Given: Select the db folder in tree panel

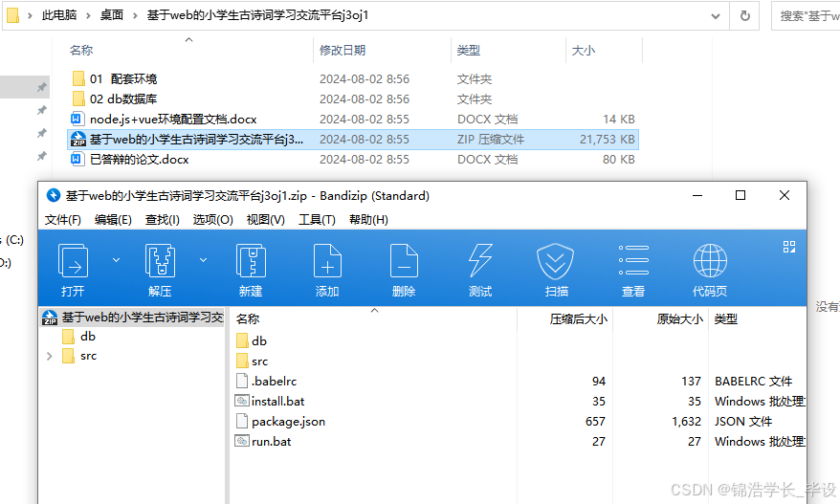Looking at the screenshot, I should pos(78,337).
